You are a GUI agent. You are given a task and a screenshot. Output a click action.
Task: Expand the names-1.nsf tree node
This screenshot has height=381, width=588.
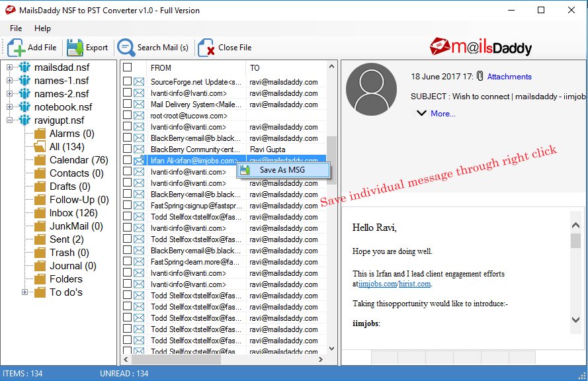tap(10, 81)
